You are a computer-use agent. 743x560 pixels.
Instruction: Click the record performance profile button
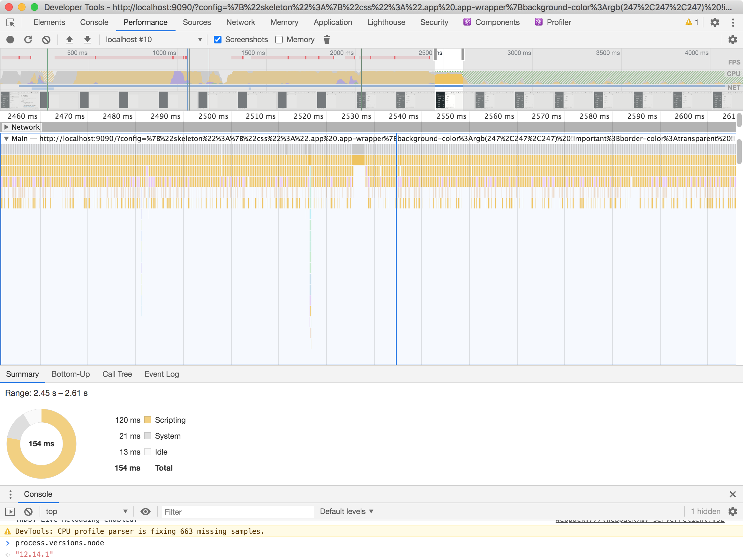10,40
